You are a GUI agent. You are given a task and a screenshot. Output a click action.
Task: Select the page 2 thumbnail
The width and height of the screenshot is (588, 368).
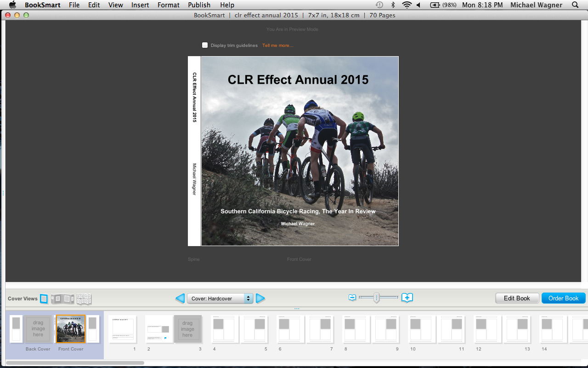tap(159, 329)
